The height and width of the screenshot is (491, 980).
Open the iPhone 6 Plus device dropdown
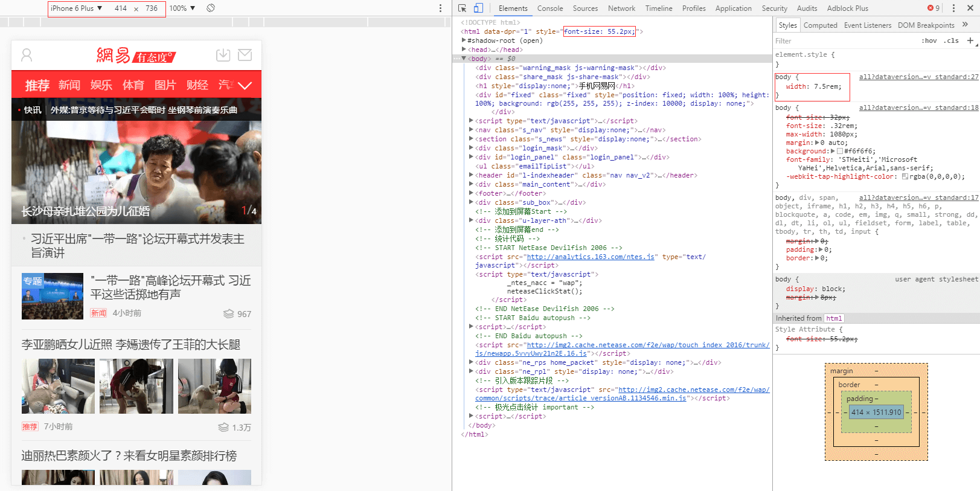click(x=76, y=8)
